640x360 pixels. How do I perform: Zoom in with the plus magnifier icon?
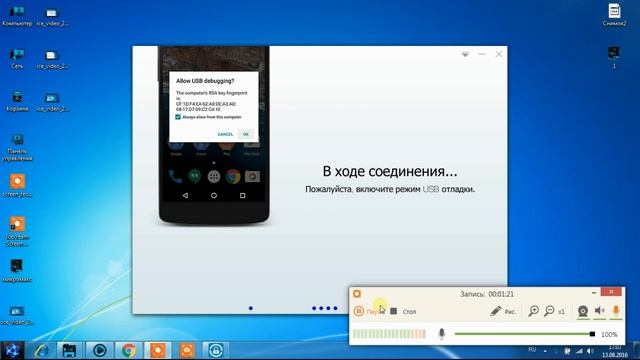[x=533, y=311]
